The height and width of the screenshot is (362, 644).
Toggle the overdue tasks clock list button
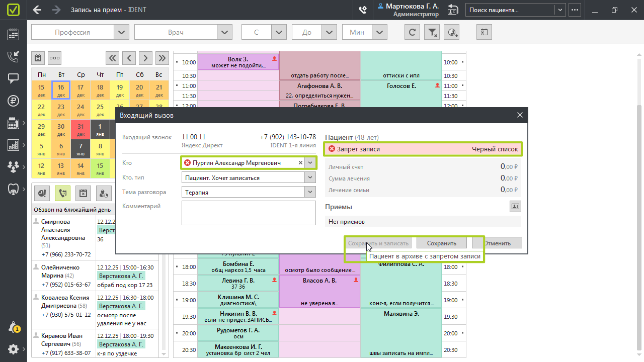[x=43, y=193]
